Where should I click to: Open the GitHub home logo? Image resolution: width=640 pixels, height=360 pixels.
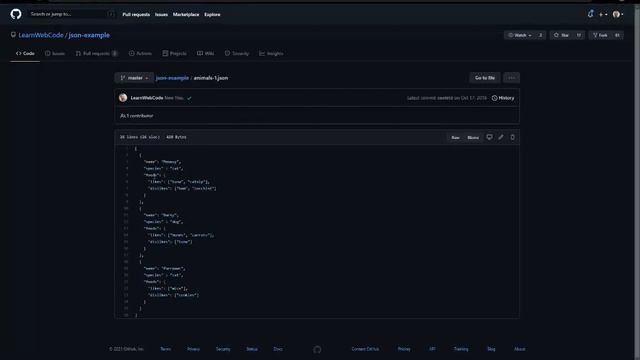(16, 14)
